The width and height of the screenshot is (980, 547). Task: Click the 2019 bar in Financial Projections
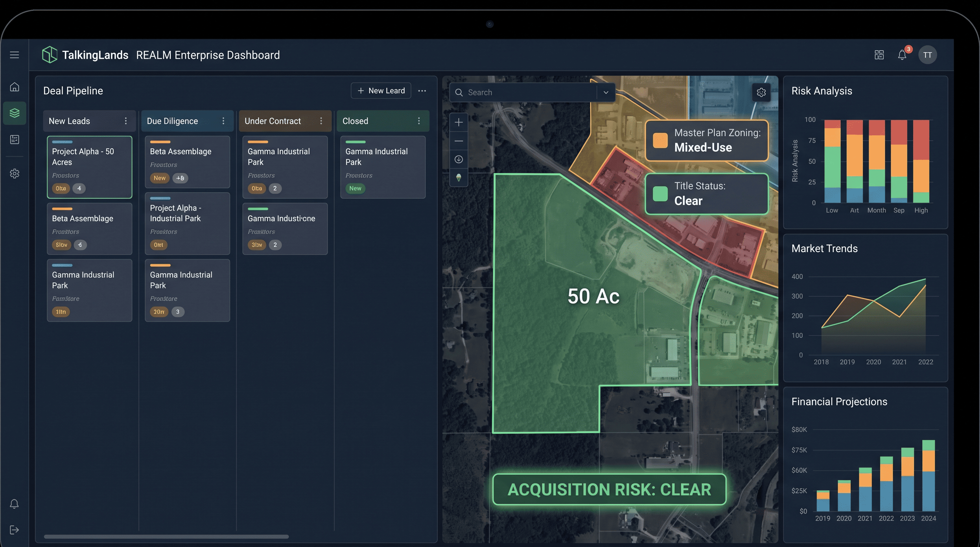[x=823, y=501]
